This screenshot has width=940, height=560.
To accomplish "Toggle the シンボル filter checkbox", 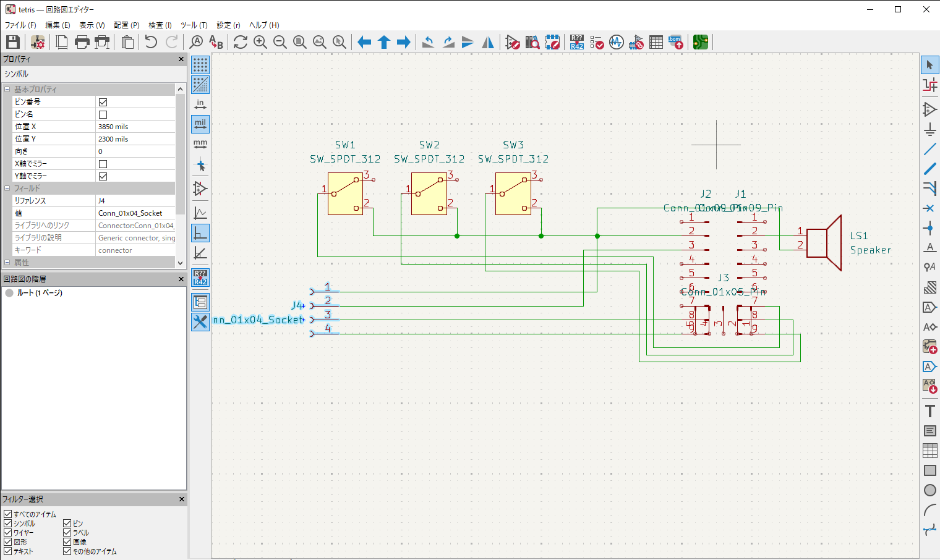I will [x=8, y=523].
